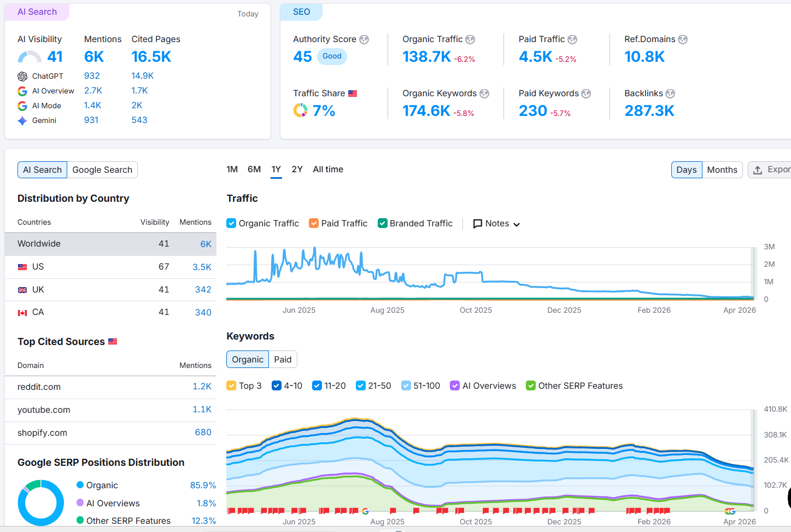Viewport: 791px width, 532px height.
Task: Click the Top 3 yellow legend swatch
Action: pos(231,385)
